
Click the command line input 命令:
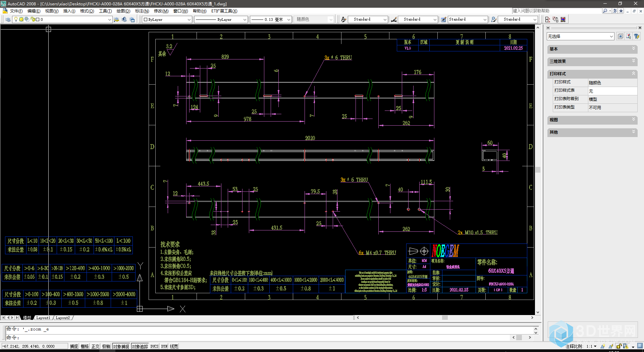[x=258, y=338]
